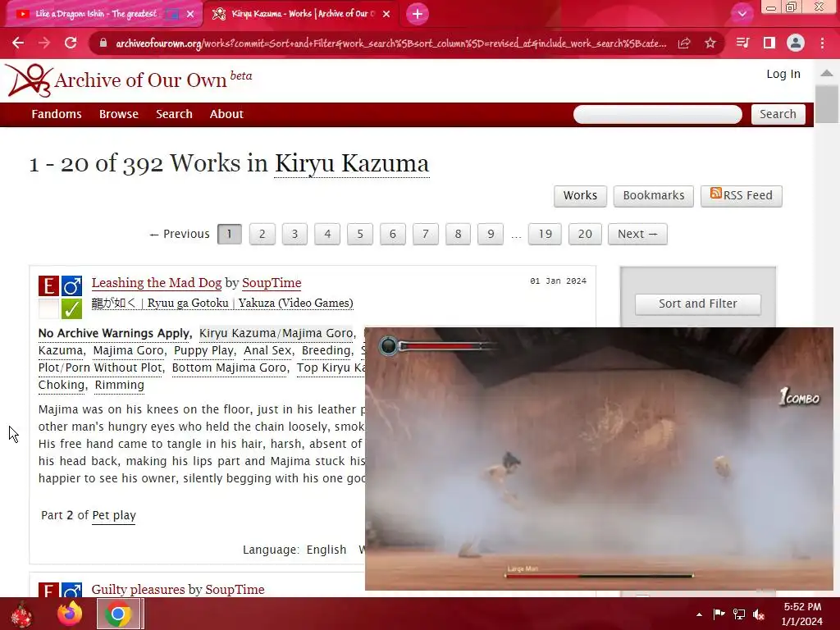
Task: Click the share page icon in address bar
Action: [x=684, y=43]
